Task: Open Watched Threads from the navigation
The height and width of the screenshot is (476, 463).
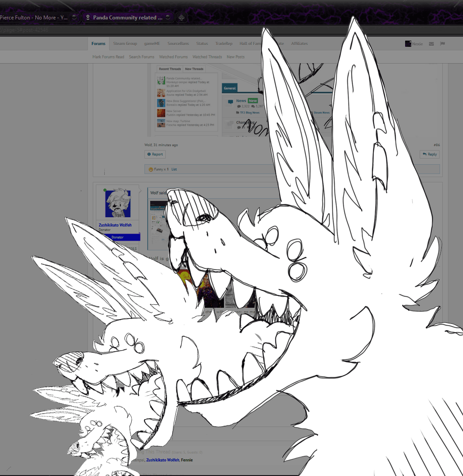Action: [x=207, y=57]
